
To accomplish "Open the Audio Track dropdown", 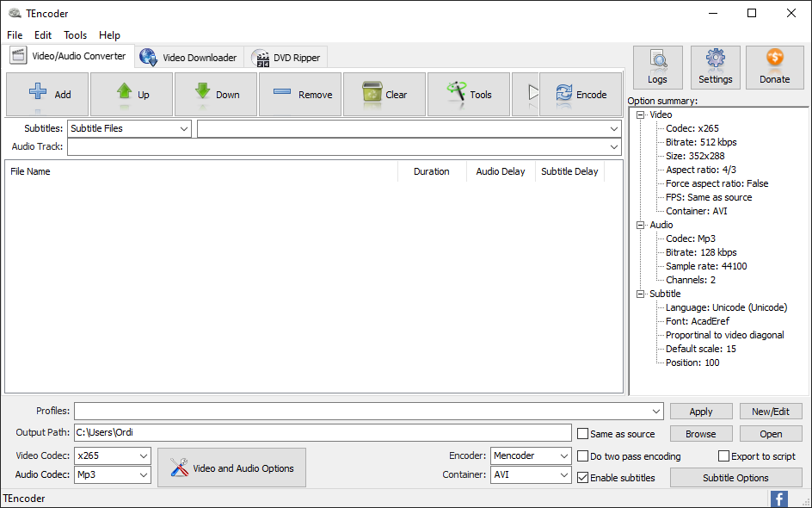I will tap(344, 146).
